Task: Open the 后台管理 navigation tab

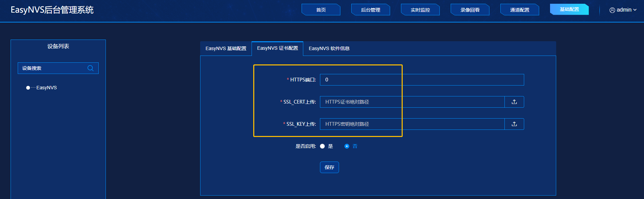Action: 371,10
